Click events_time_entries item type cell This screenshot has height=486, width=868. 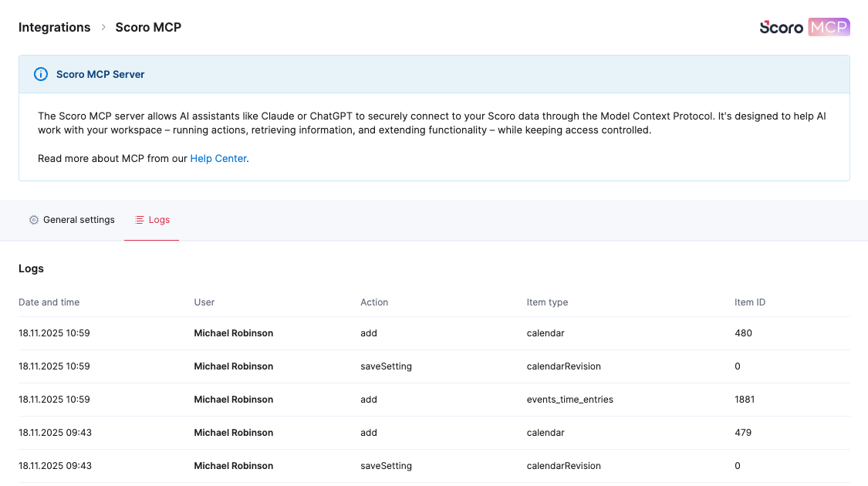click(x=569, y=400)
